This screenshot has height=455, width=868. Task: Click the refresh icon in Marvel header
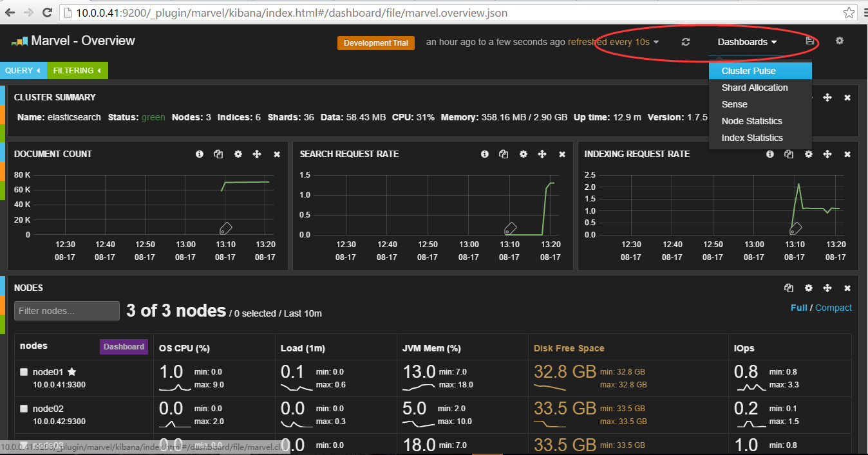coord(686,42)
